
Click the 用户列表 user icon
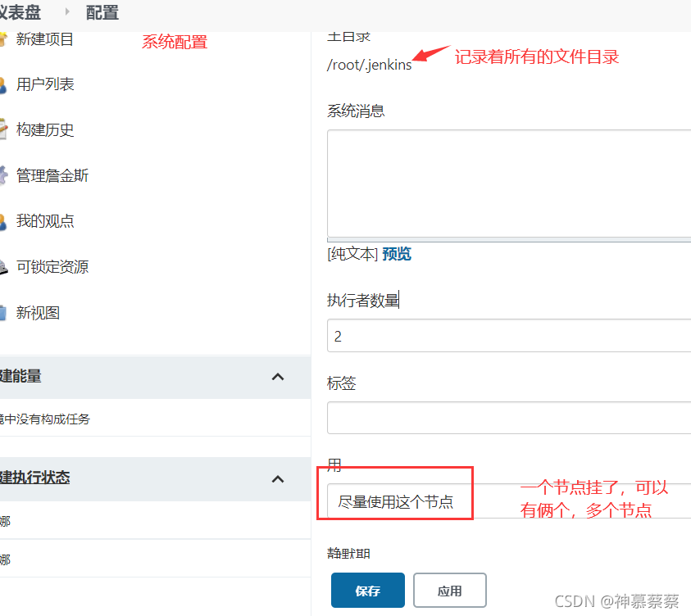3,85
